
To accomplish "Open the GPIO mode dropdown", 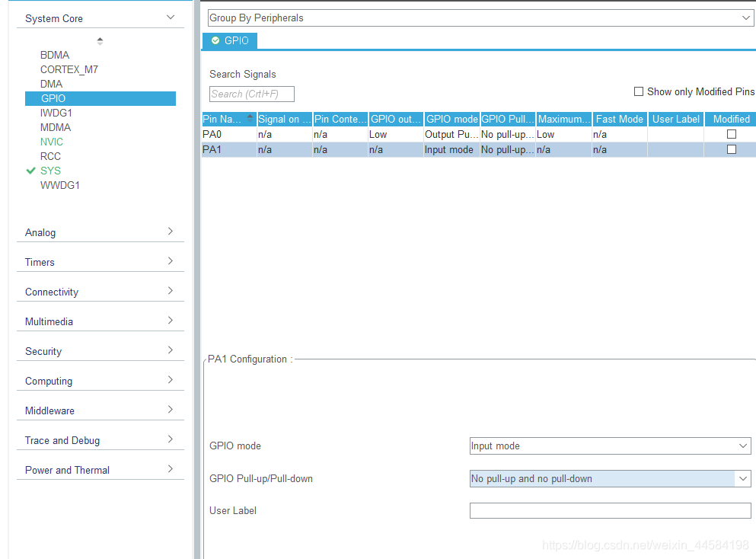I will pyautogui.click(x=610, y=446).
